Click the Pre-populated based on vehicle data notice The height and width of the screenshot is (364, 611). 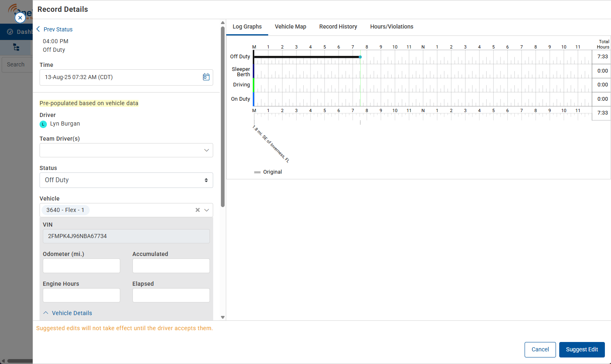pyautogui.click(x=89, y=103)
